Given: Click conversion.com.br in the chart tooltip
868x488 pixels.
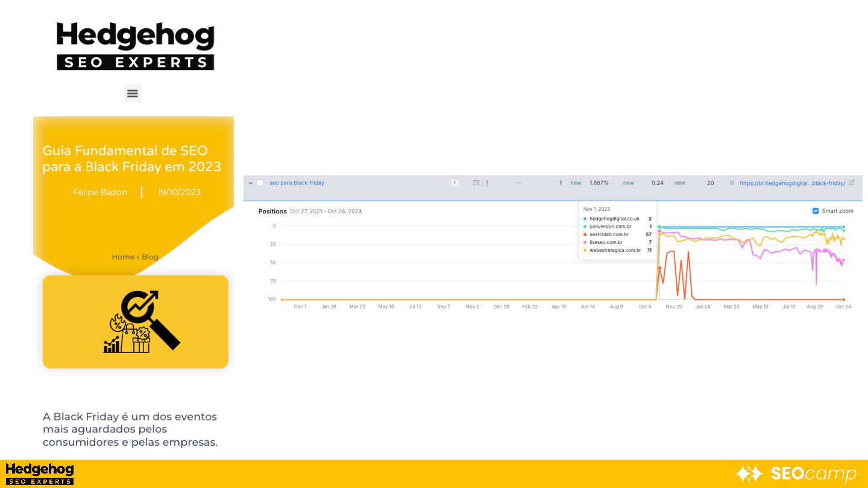Looking at the screenshot, I should tap(611, 227).
